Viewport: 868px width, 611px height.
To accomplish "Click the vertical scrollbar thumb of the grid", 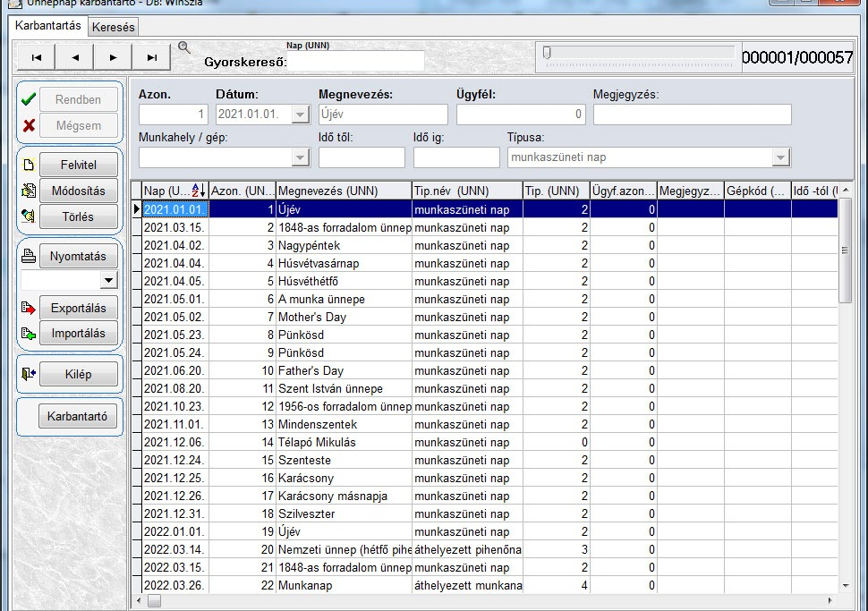I will point(845,250).
